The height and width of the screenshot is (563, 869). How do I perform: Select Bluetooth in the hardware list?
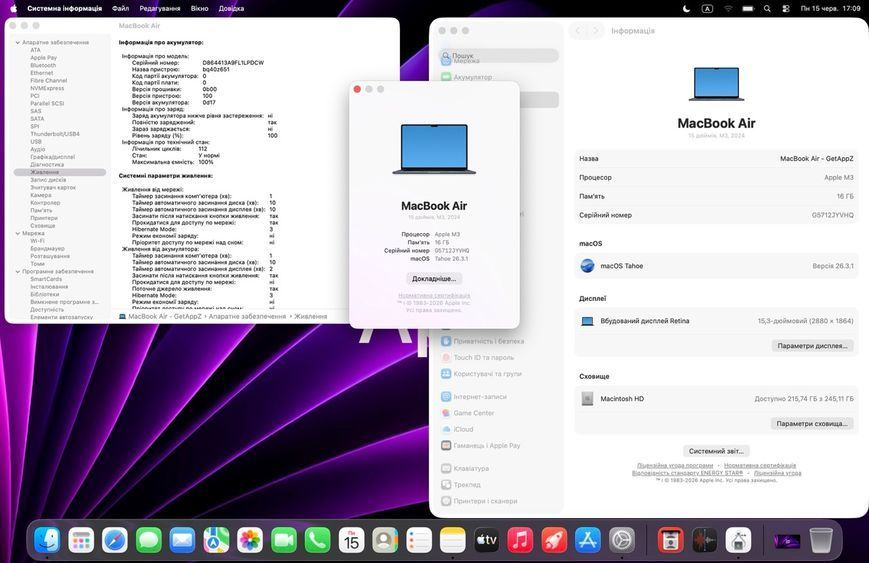(x=43, y=65)
